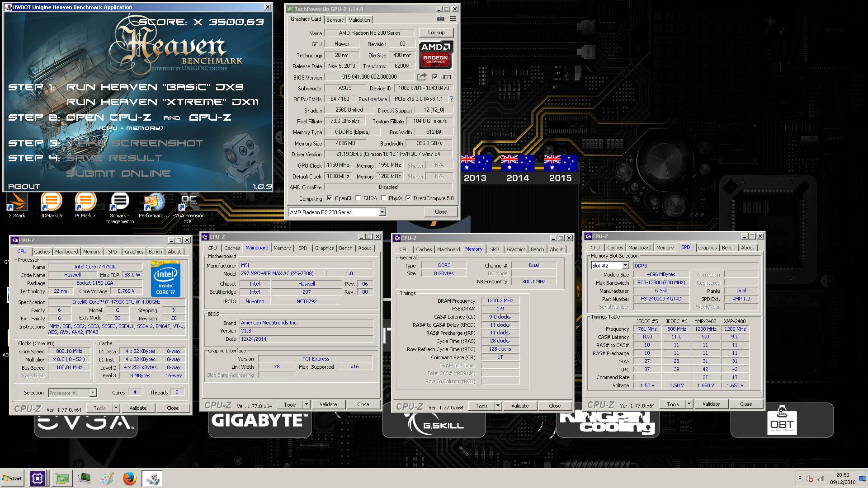Screen dimensions: 868x488
Task: Click the BIOS Version field 015.041.000.002.000000
Action: click(369, 77)
